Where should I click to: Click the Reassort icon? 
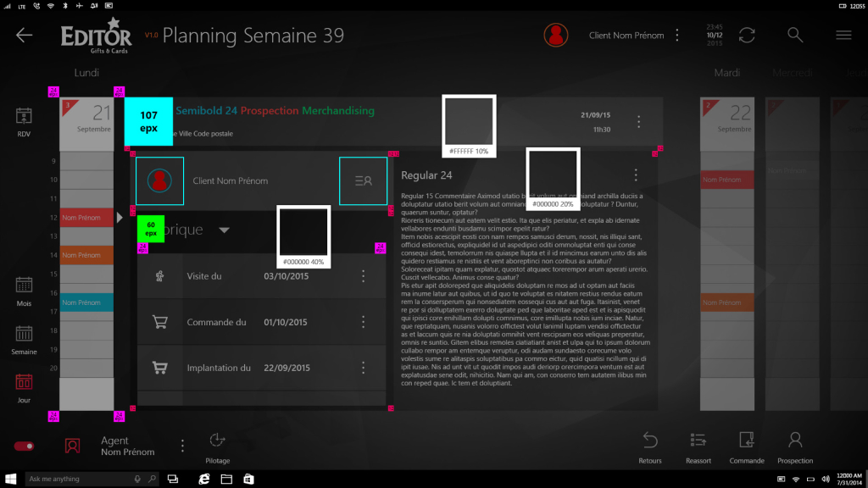698,440
